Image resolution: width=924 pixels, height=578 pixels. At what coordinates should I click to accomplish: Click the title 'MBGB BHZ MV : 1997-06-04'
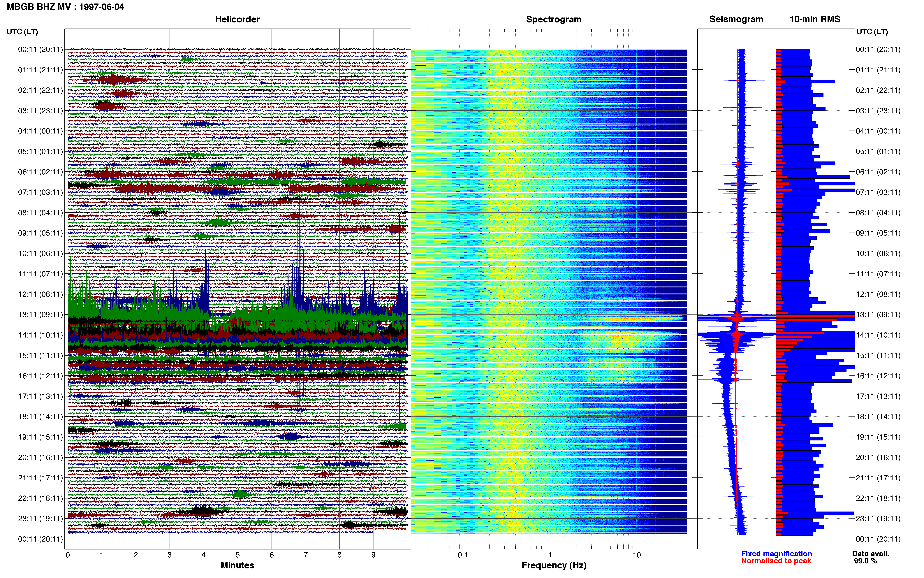point(65,7)
